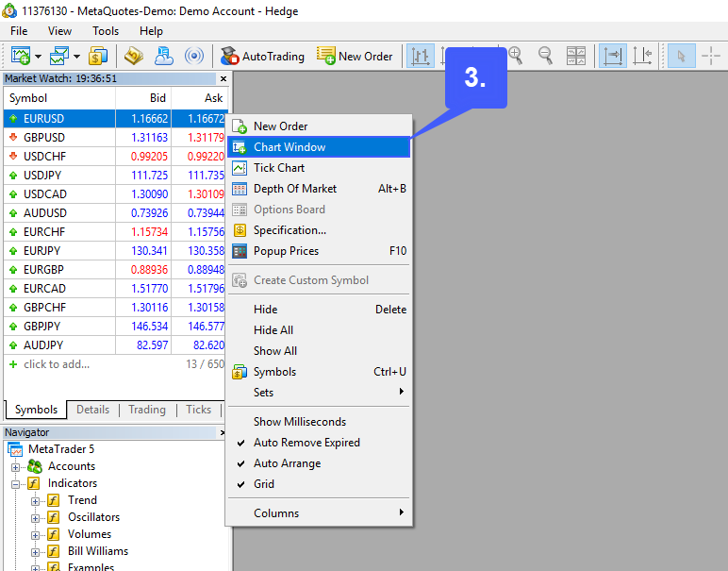This screenshot has width=728, height=571.
Task: Open the Tools menu
Action: (x=106, y=31)
